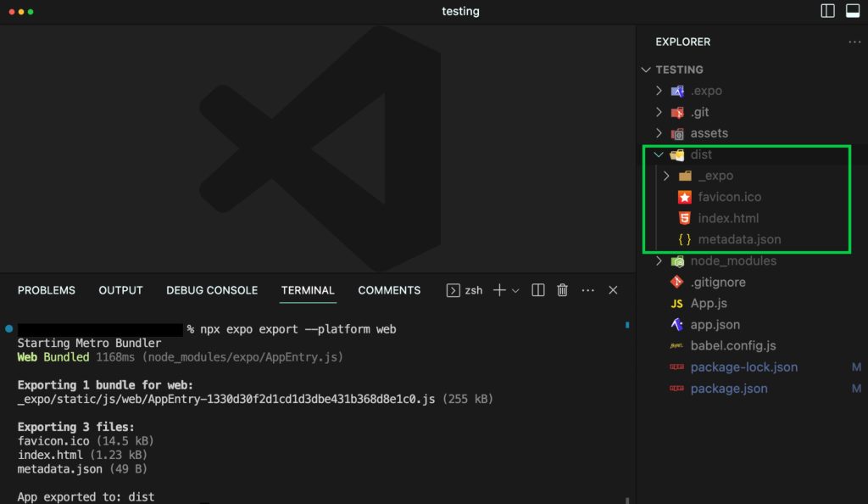Click the EXPLORER panel title

[682, 42]
